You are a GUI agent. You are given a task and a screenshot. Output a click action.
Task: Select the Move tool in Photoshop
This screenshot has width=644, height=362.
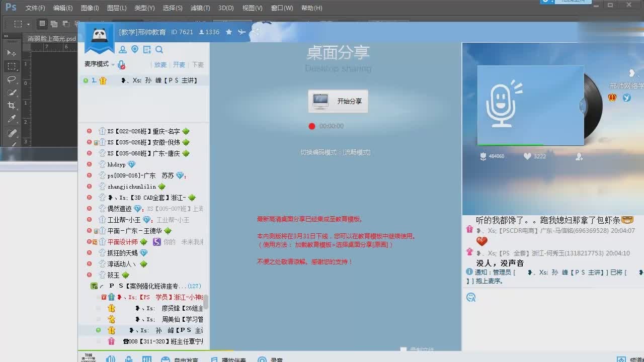point(11,53)
